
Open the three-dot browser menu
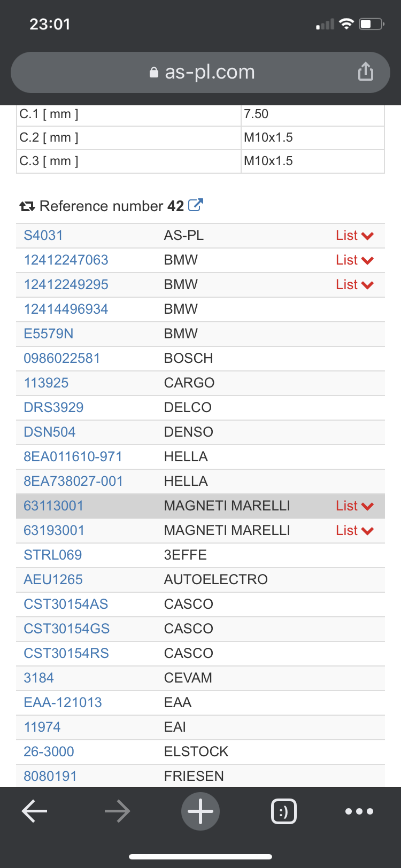(x=359, y=811)
